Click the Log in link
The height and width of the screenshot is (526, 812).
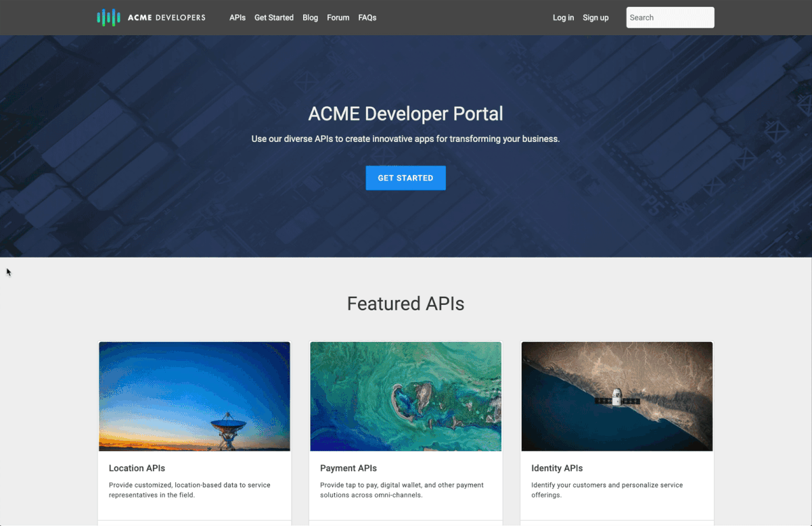pos(564,18)
